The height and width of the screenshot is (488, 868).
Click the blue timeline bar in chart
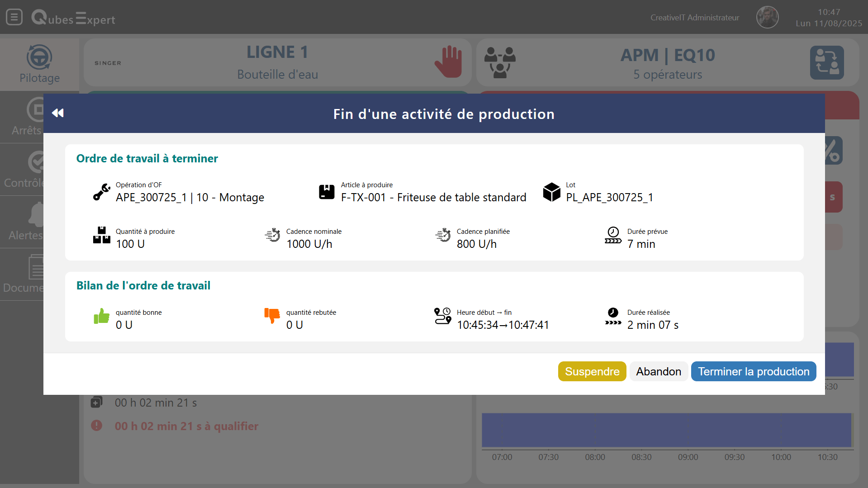666,430
